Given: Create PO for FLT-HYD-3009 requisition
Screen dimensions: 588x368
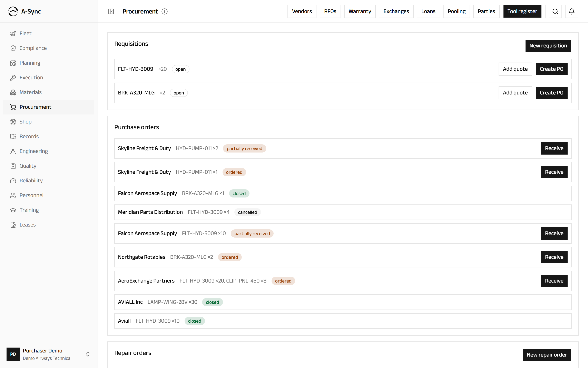Looking at the screenshot, I should tap(551, 69).
